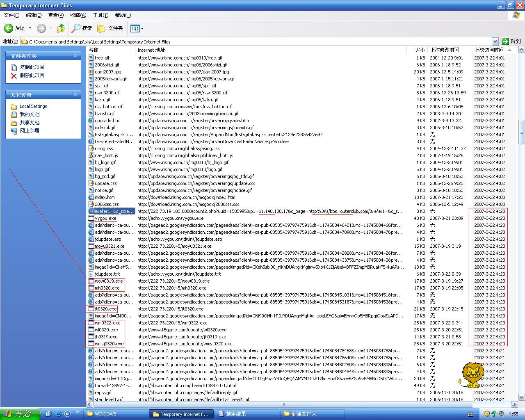Image resolution: width=525 pixels, height=420 pixels.
Task: Sort by 名称 column header
Action: point(111,50)
